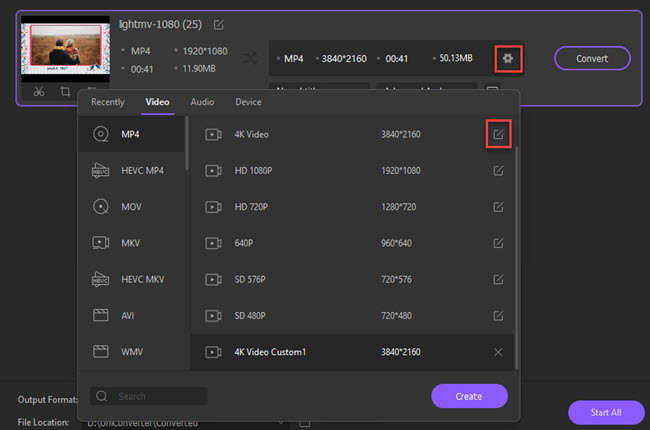Click the AVI clapperboard icon
Image resolution: width=650 pixels, height=430 pixels.
101,316
